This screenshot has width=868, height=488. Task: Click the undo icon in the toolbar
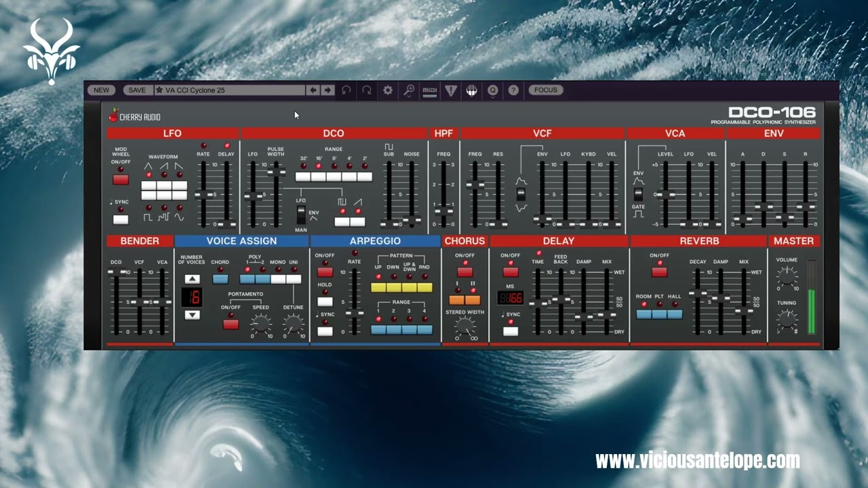(346, 90)
